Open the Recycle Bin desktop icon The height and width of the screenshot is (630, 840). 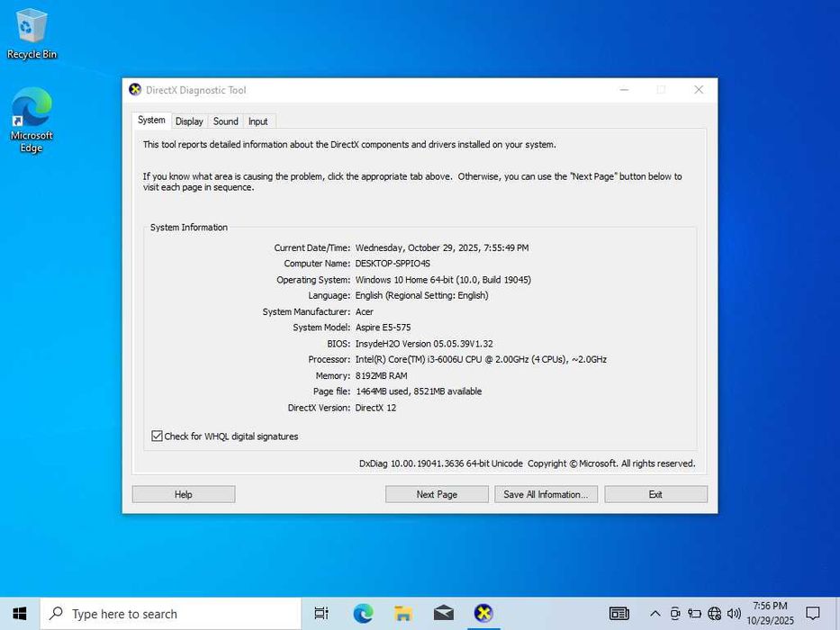point(32,33)
